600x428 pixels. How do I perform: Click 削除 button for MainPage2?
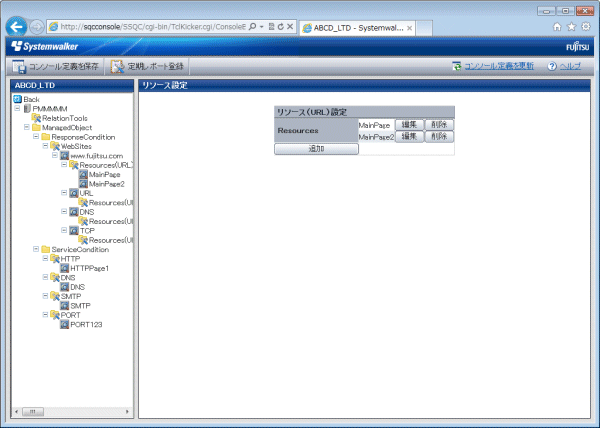point(439,137)
